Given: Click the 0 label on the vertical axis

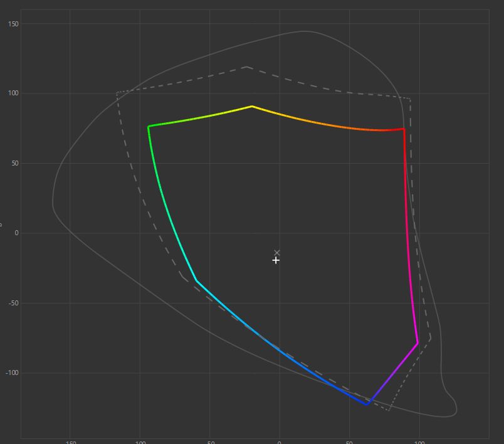Looking at the screenshot, I should click(16, 233).
